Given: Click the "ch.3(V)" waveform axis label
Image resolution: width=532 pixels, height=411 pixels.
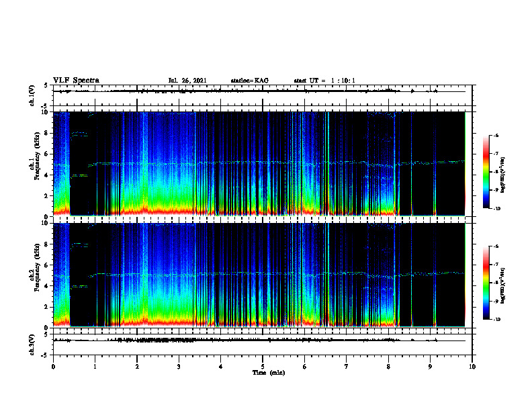Looking at the screenshot, I should [32, 345].
